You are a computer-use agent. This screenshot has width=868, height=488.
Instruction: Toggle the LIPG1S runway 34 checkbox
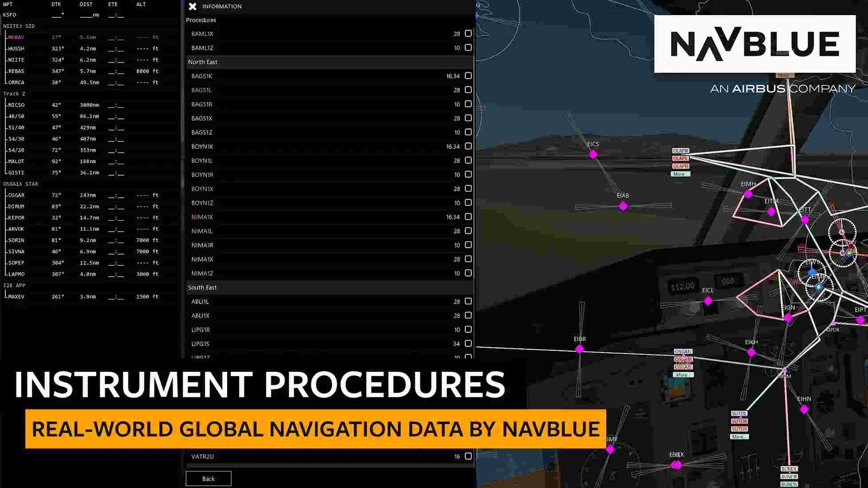(468, 343)
